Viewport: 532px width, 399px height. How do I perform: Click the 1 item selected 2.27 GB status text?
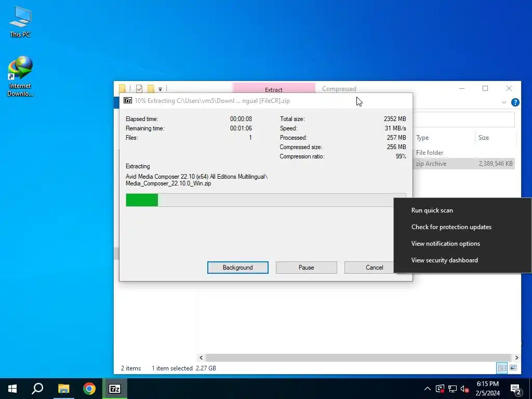click(183, 368)
